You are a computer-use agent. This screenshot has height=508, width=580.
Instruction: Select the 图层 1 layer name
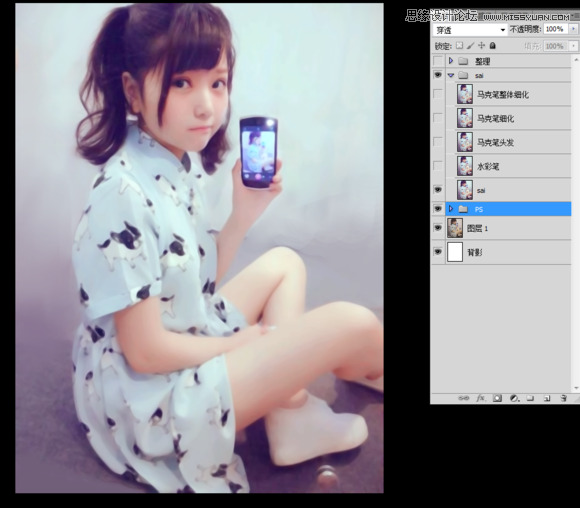(x=478, y=229)
